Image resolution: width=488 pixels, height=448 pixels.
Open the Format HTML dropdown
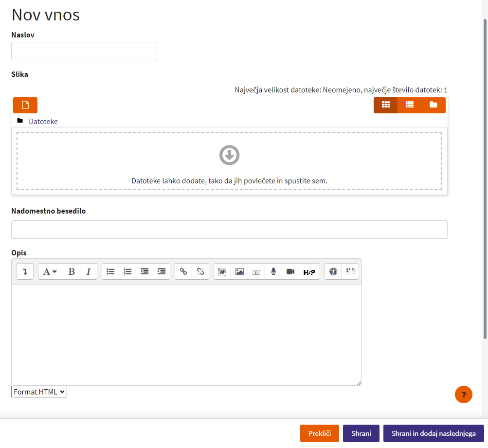(x=39, y=392)
